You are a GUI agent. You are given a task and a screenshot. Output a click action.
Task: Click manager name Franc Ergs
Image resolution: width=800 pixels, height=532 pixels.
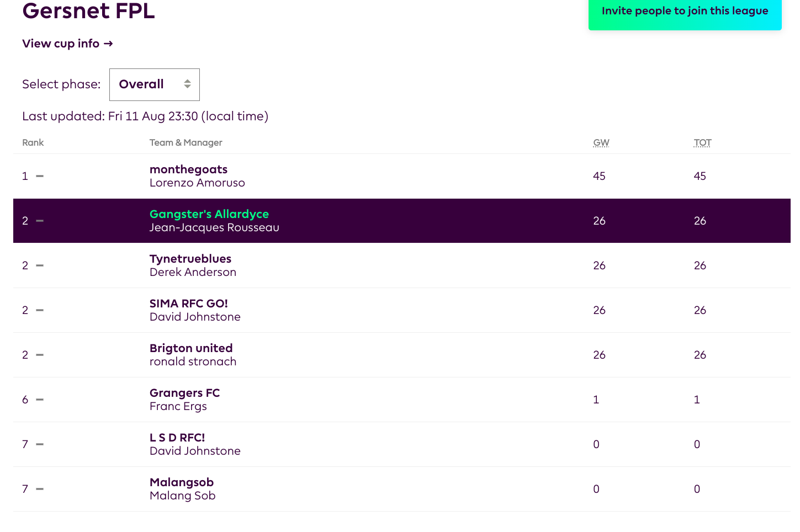click(x=178, y=406)
